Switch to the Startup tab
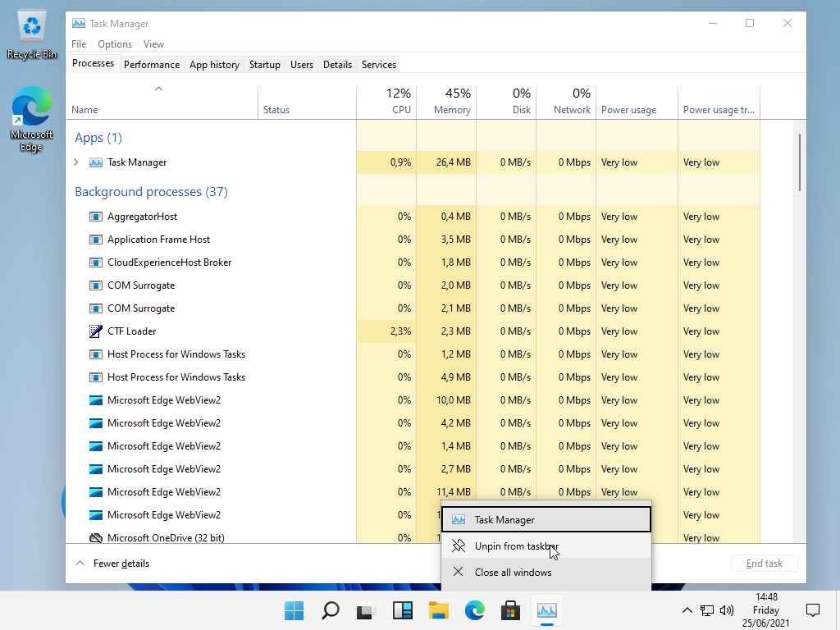 pos(264,65)
